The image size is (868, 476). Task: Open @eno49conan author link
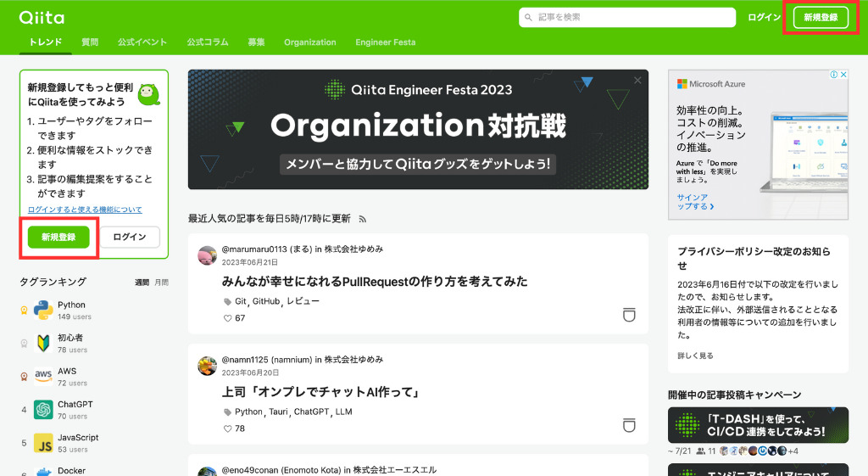pyautogui.click(x=281, y=470)
